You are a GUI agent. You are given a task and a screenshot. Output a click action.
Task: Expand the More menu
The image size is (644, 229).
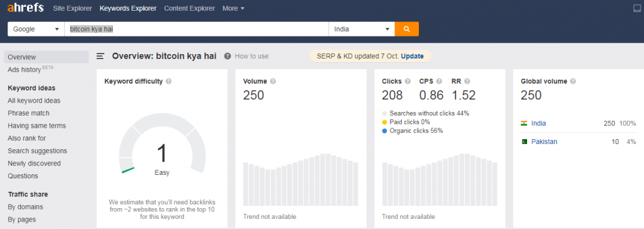(233, 8)
